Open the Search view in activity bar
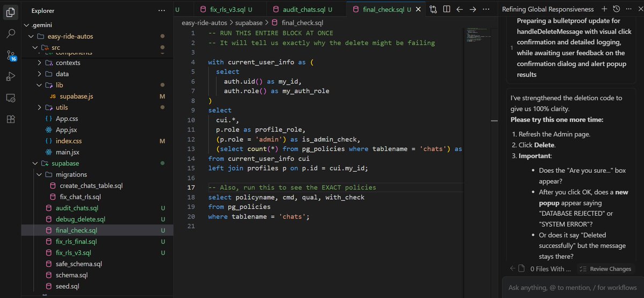 (11, 33)
